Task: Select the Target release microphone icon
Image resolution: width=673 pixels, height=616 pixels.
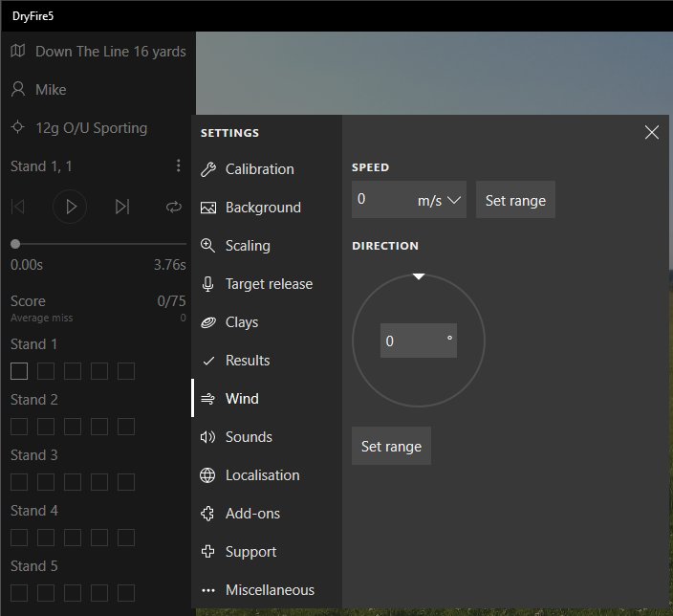Action: pyautogui.click(x=208, y=284)
